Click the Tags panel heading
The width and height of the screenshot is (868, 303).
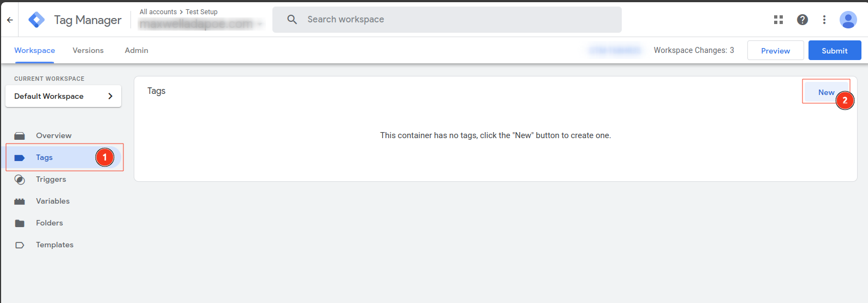[156, 91]
